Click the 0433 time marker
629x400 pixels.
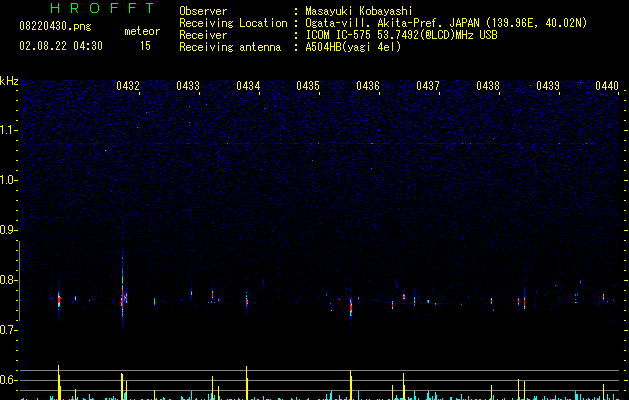point(188,86)
